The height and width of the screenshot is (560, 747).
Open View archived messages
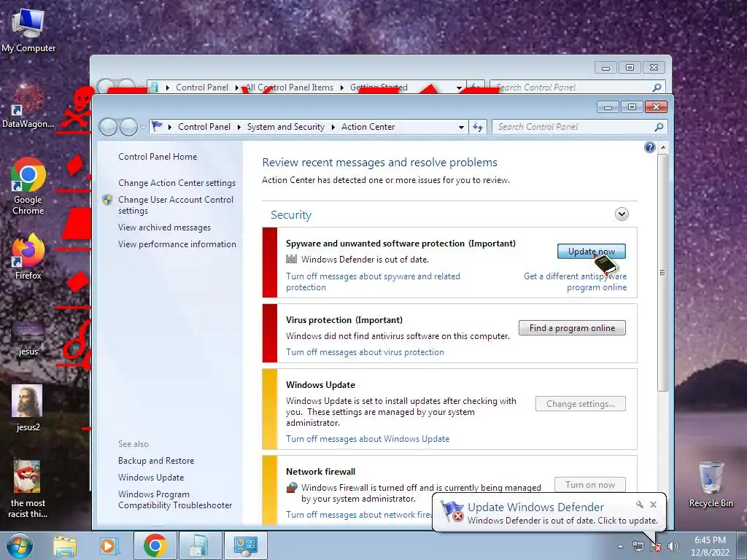(x=164, y=227)
